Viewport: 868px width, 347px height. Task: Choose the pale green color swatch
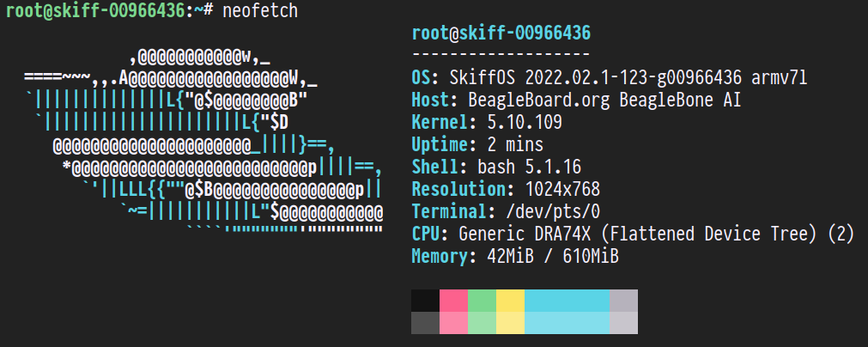(482, 323)
